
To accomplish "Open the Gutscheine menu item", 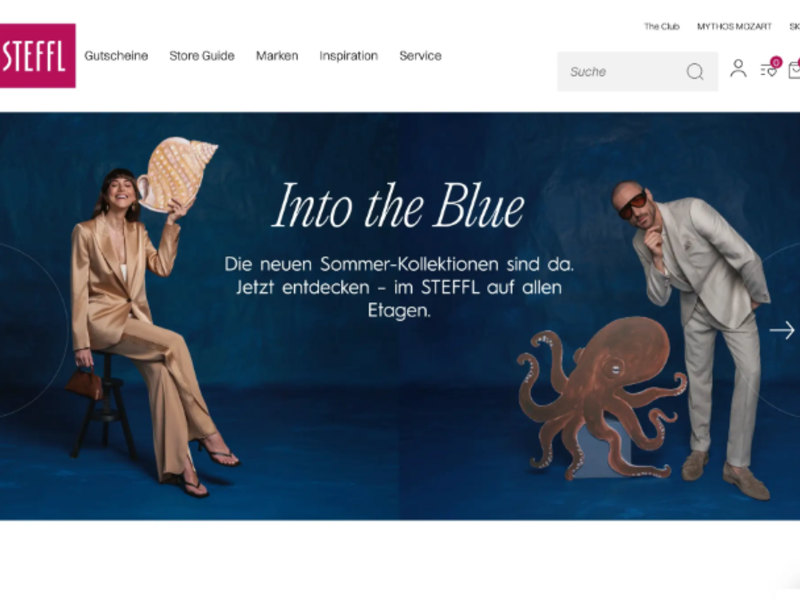I will [x=116, y=56].
